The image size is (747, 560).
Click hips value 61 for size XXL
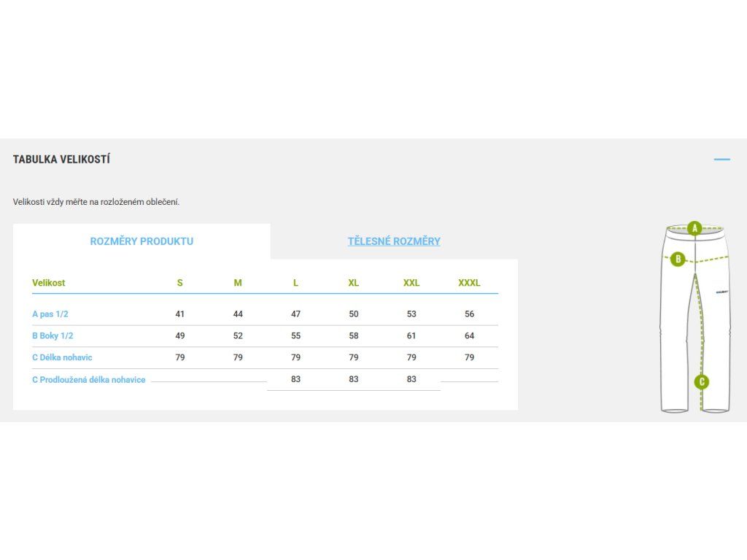411,335
